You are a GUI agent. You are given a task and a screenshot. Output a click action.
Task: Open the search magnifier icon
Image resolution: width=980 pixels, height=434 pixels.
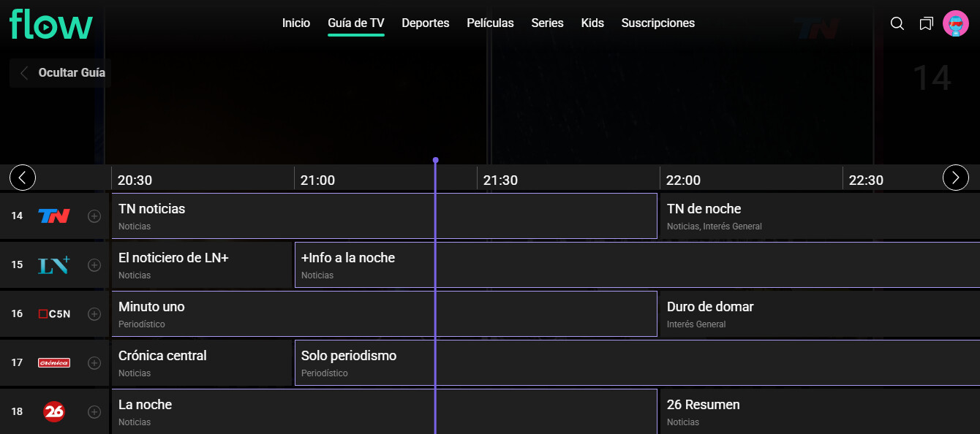pyautogui.click(x=897, y=23)
